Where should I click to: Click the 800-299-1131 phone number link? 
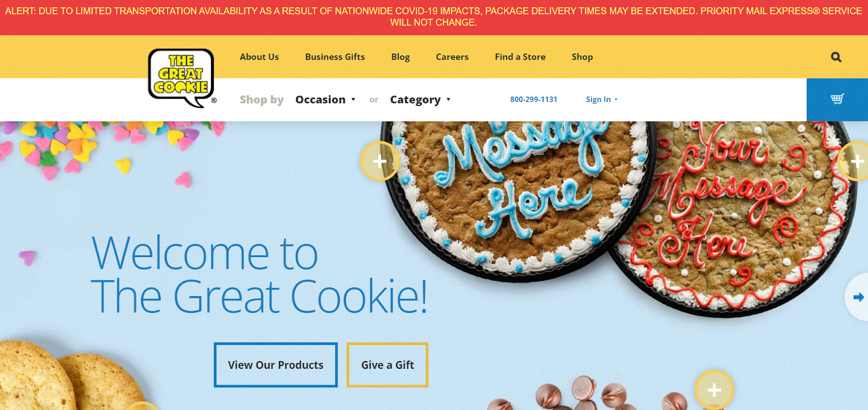click(534, 99)
